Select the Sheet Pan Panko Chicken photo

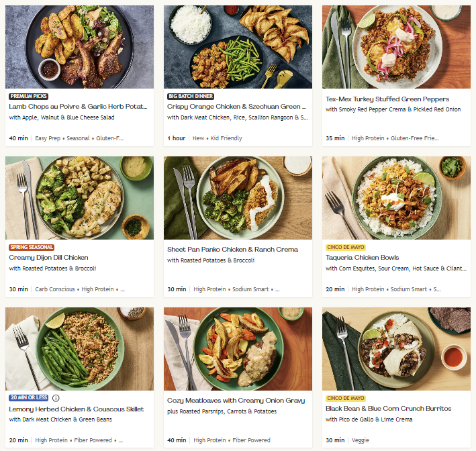(238, 198)
